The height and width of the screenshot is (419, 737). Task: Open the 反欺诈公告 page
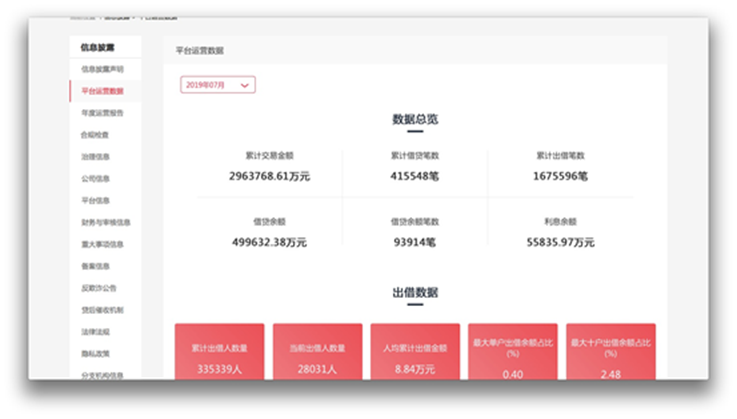98,288
